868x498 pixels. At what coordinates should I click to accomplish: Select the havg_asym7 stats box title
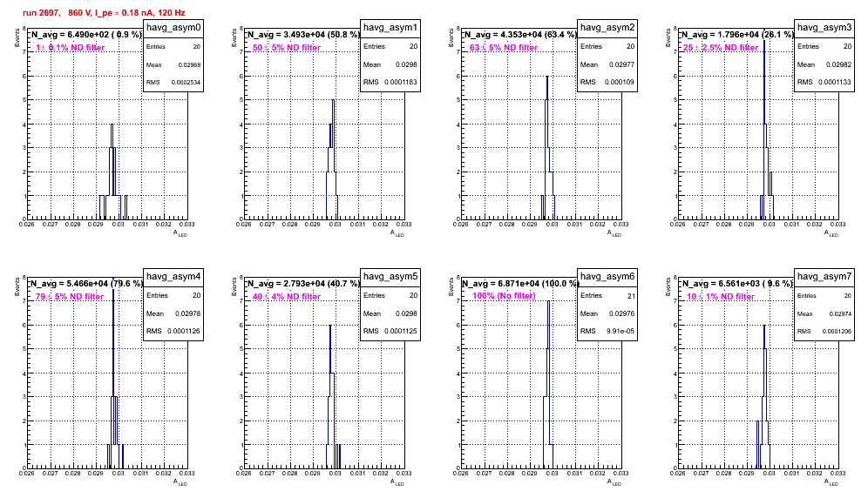pyautogui.click(x=824, y=277)
